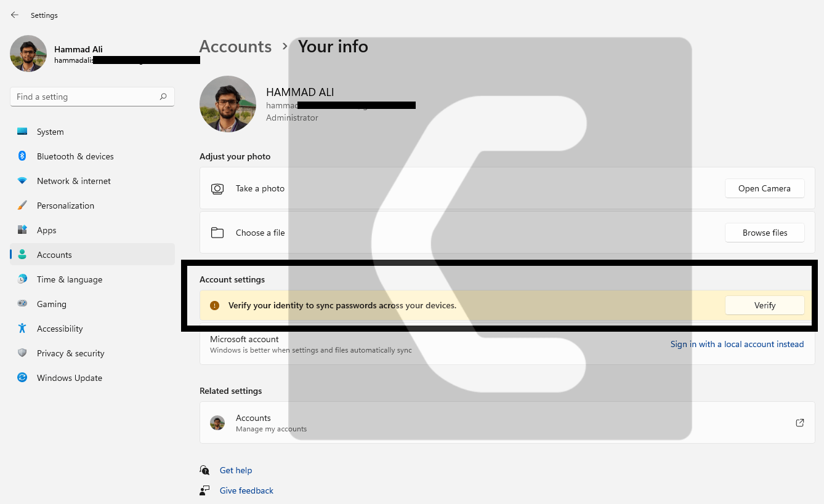Click the Settings window title text
Viewport: 824px width, 504px height.
coord(44,15)
